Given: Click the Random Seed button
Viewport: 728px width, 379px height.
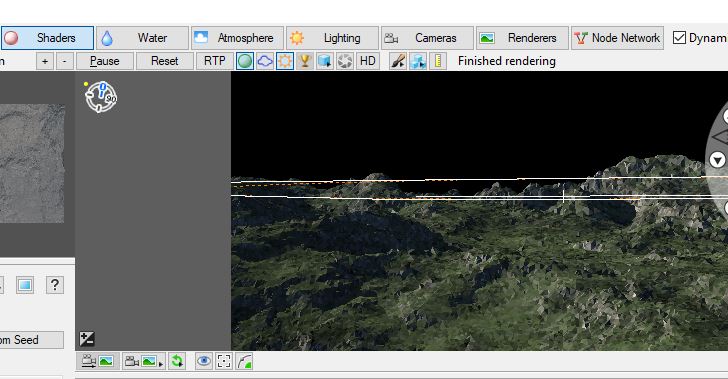Looking at the screenshot, I should [x=32, y=340].
